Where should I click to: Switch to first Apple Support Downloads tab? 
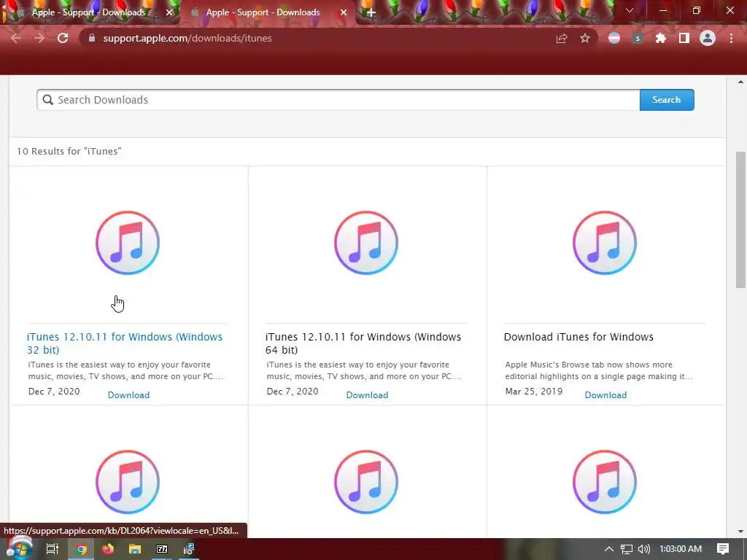point(90,12)
